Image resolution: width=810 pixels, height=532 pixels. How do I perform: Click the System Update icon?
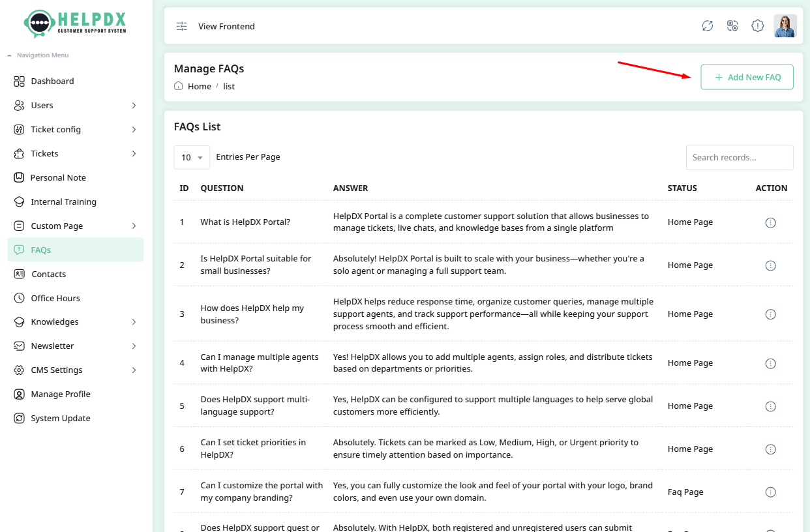coord(19,419)
